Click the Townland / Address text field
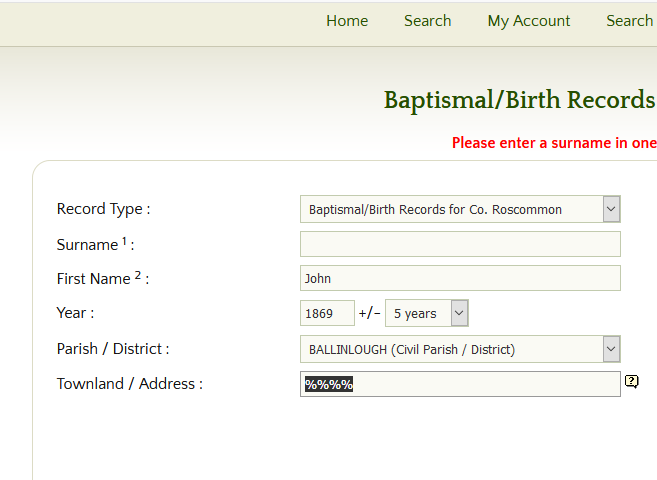 coord(460,384)
